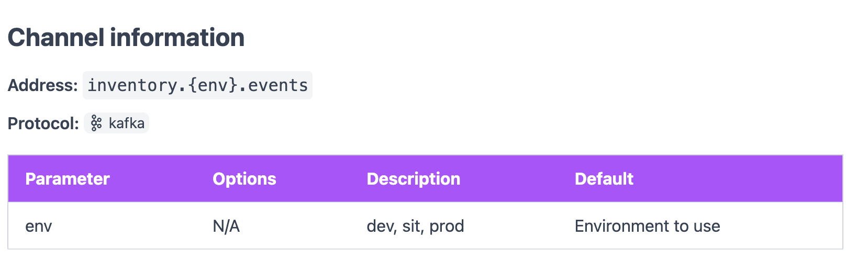Select the env parameter cell
The image size is (868, 271).
[x=39, y=226]
